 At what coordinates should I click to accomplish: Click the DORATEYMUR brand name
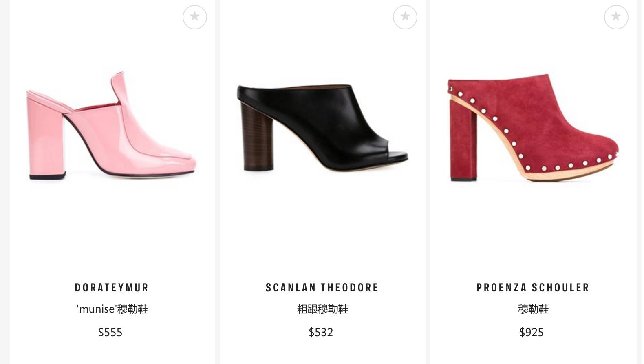click(x=112, y=288)
